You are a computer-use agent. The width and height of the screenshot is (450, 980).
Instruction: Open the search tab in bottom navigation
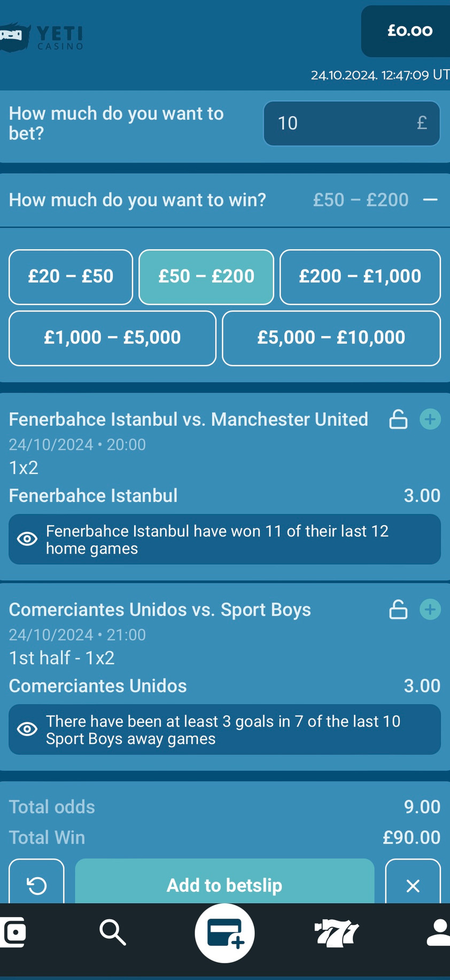[112, 933]
